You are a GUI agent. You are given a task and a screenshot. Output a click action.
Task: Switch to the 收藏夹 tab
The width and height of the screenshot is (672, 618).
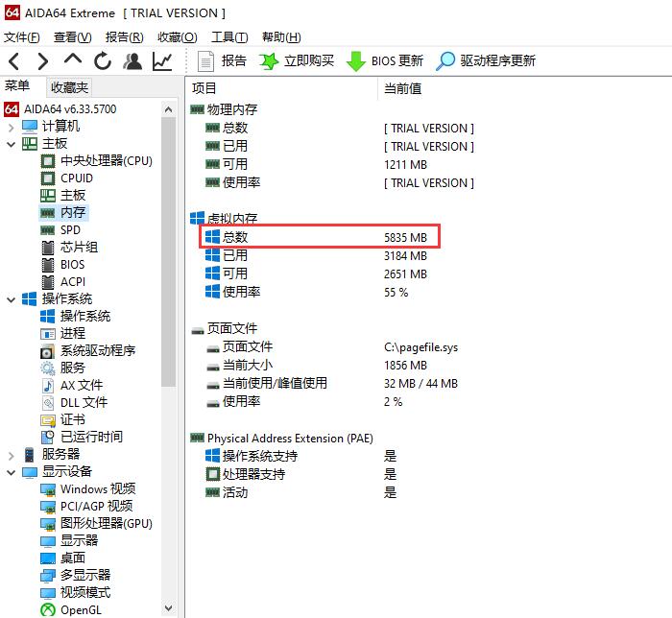[69, 87]
